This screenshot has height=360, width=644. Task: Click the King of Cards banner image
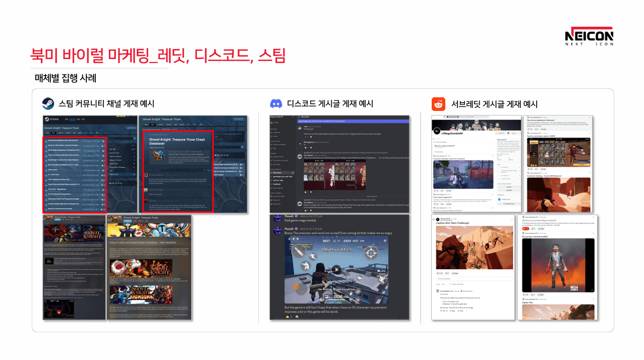pyautogui.click(x=141, y=268)
